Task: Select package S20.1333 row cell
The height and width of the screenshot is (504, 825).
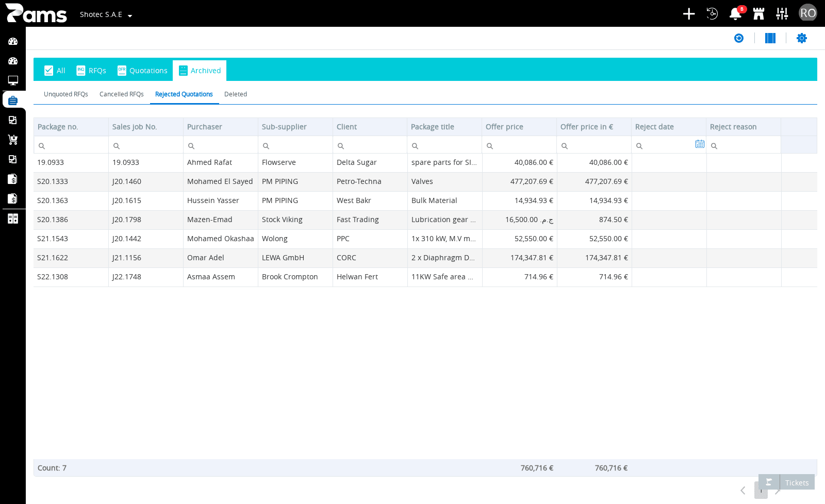Action: (71, 181)
